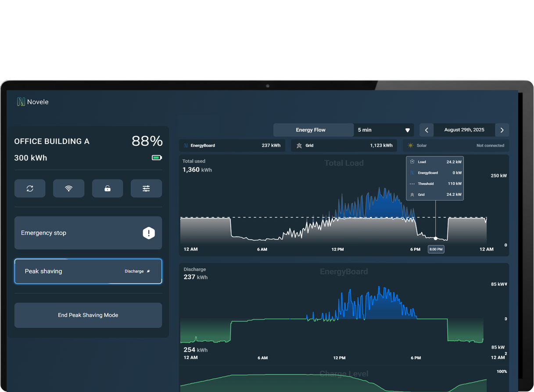Click the August 29th, 2025 date field
The height and width of the screenshot is (392, 534).
pos(464,130)
